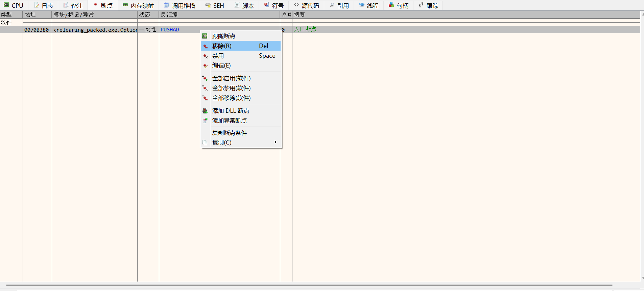The width and height of the screenshot is (644, 291).
Task: Open the 符号 tab
Action: (x=273, y=5)
